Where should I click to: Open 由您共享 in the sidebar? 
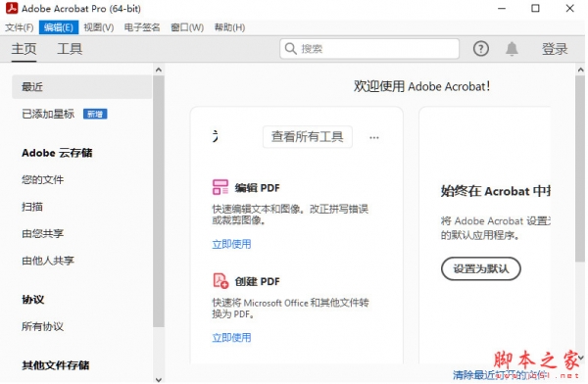tap(43, 233)
